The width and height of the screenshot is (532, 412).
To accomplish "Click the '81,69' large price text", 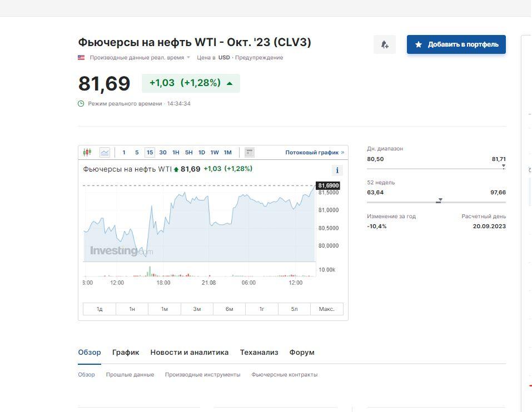I will tap(104, 83).
